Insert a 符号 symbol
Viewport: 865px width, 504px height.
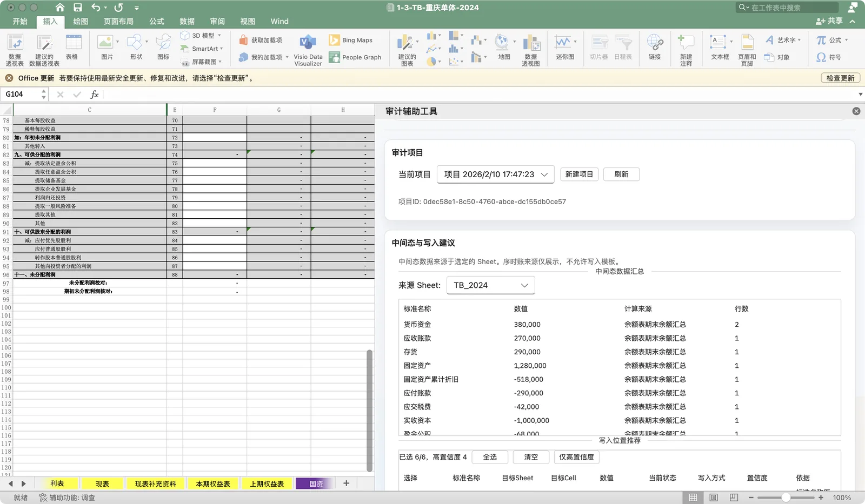(829, 57)
